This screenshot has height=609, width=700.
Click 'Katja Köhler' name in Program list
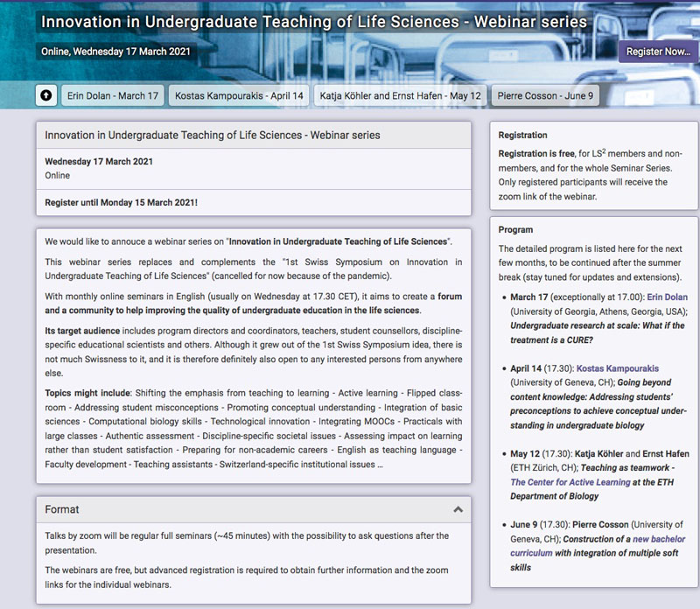pyautogui.click(x=598, y=453)
